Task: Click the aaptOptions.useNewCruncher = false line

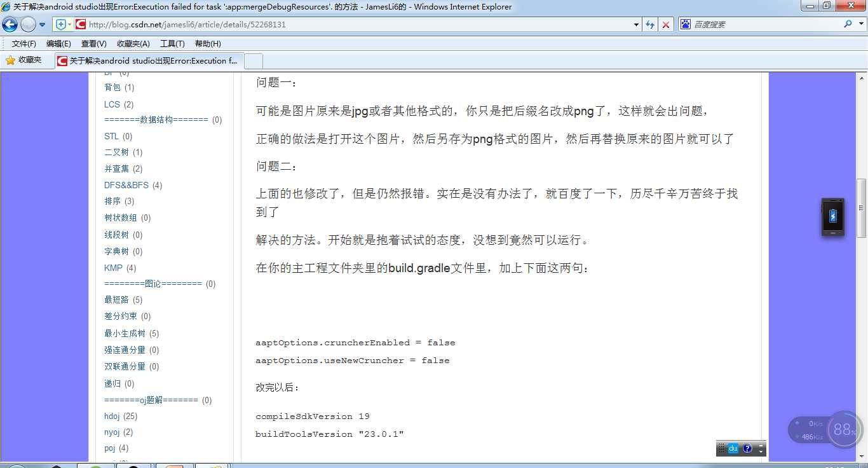Action: click(353, 360)
